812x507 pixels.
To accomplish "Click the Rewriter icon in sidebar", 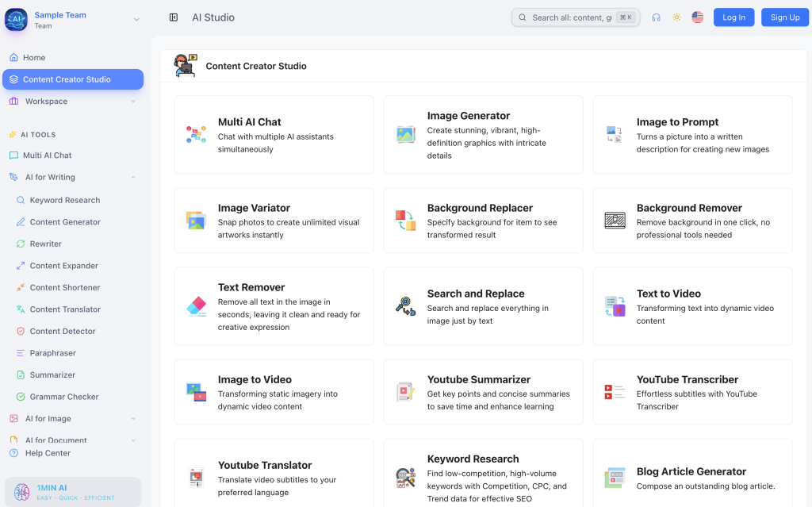I will [x=21, y=244].
